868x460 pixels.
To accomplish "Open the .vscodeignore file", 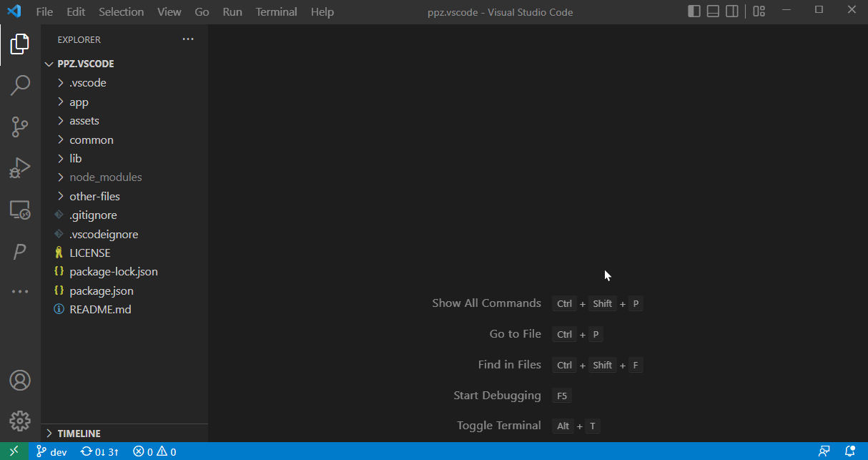I will point(124,234).
